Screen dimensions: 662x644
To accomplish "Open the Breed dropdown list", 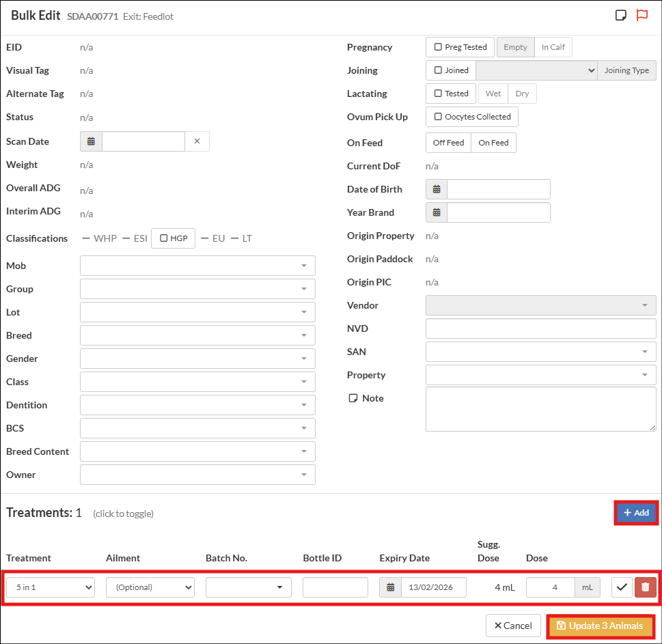I will tap(197, 335).
